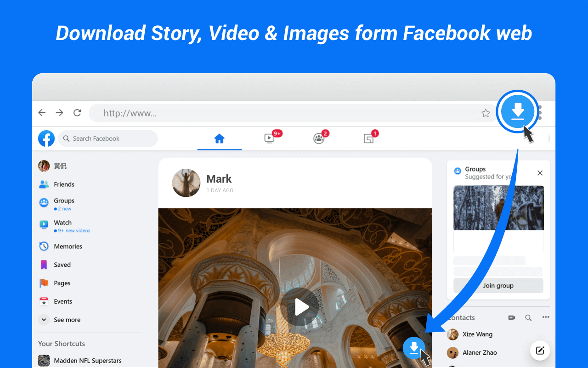
Task: Expand See more in the sidebar
Action: 59,320
